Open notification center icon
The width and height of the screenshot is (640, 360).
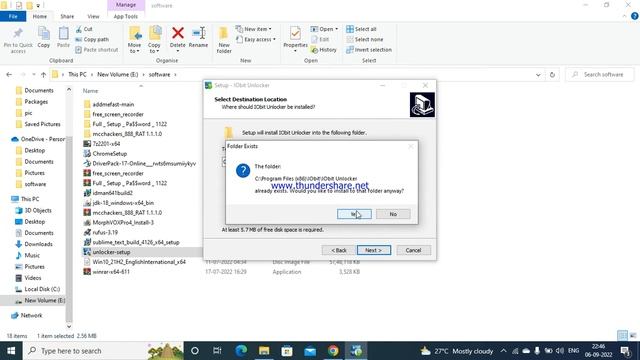(x=625, y=351)
